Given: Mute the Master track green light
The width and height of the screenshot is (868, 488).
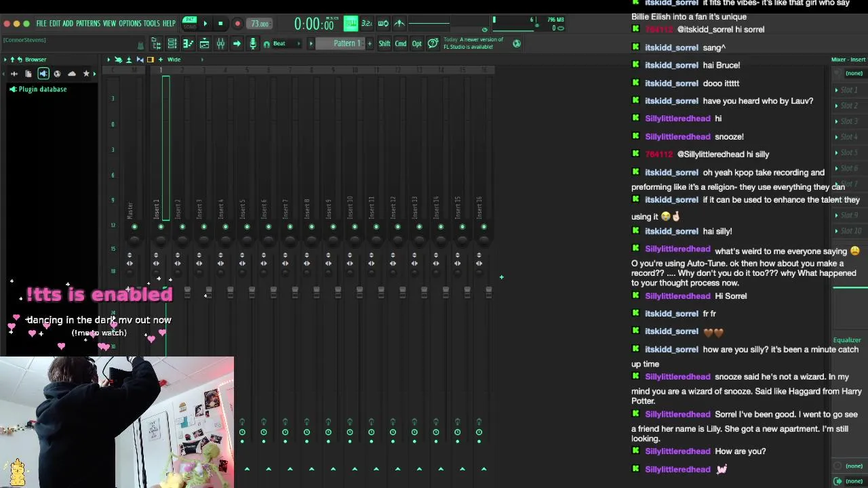Looking at the screenshot, I should [134, 227].
